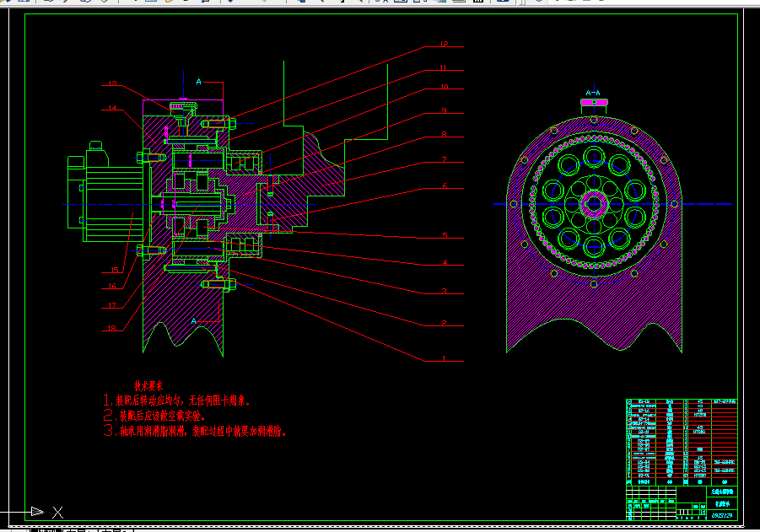Select part callout number 1
760x532 pixels.
pos(444,358)
